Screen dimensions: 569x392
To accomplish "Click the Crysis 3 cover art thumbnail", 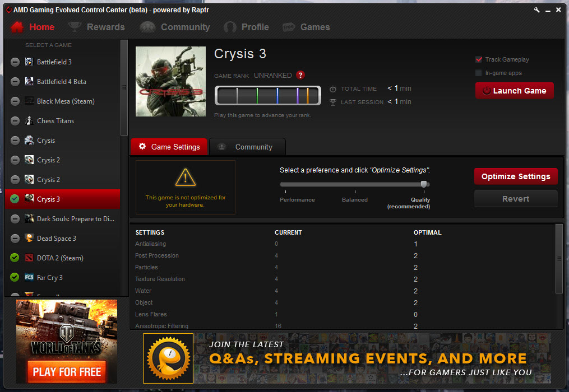I will (170, 82).
